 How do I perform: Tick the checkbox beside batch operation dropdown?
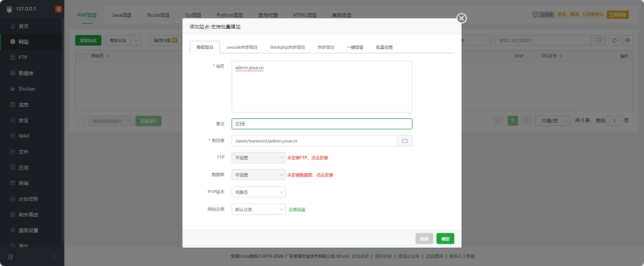(82, 121)
